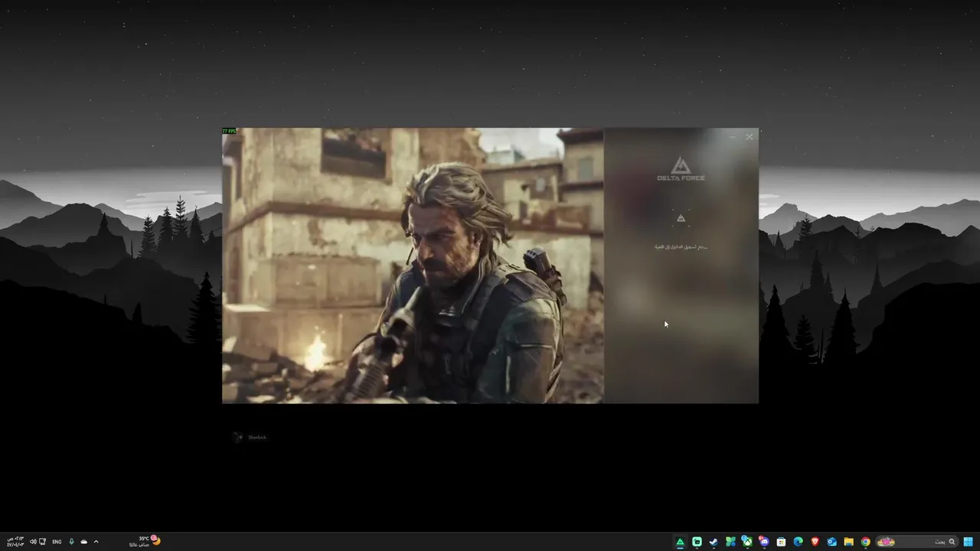980x551 pixels.
Task: Click the Sherlock label below the launcher
Action: (257, 437)
